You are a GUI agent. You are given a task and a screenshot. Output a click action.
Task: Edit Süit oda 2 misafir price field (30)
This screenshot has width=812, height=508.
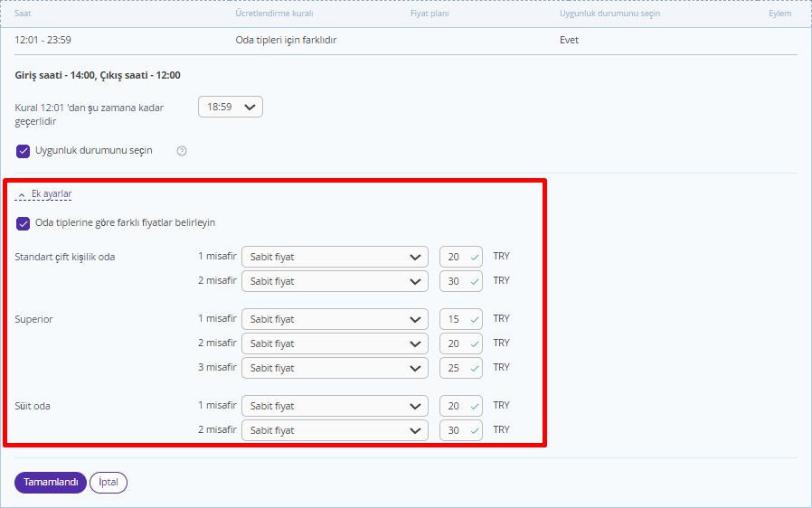pyautogui.click(x=461, y=430)
